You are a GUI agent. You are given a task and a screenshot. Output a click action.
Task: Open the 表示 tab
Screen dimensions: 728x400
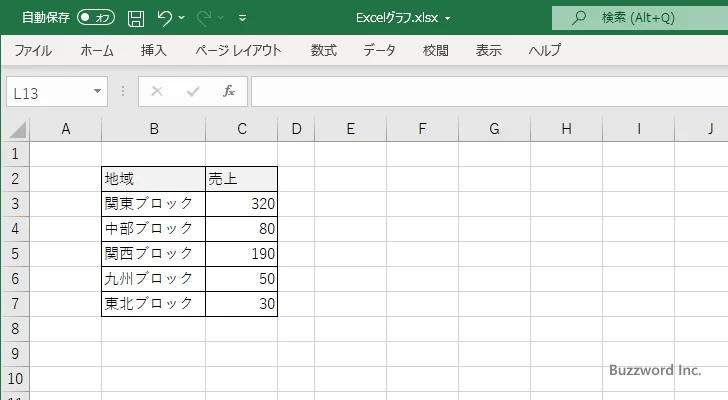coord(488,50)
